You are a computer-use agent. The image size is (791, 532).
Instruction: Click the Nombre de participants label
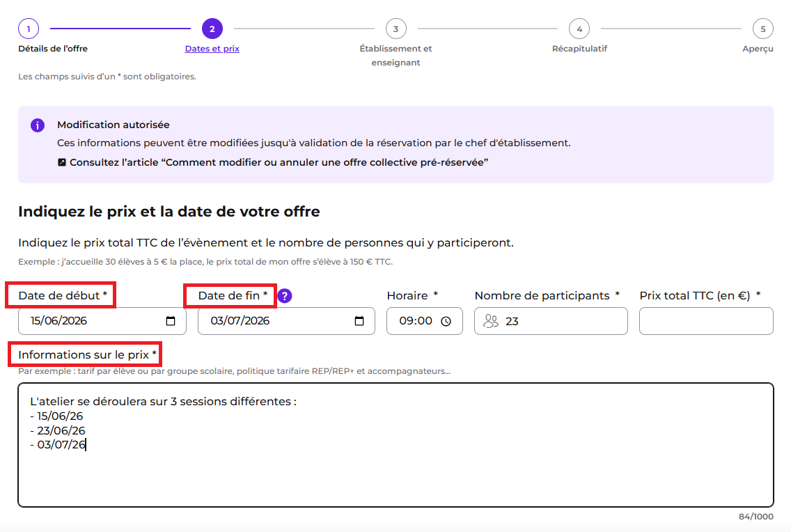click(547, 295)
